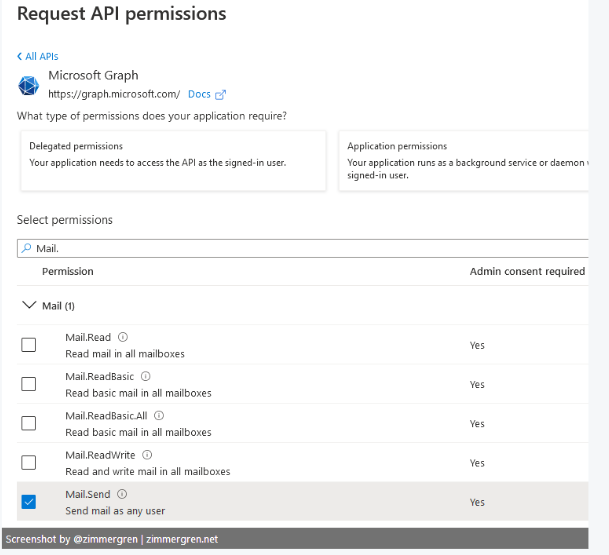This screenshot has width=609, height=555.
Task: Click the info icon beside Mail.ReadBasic
Action: click(146, 376)
